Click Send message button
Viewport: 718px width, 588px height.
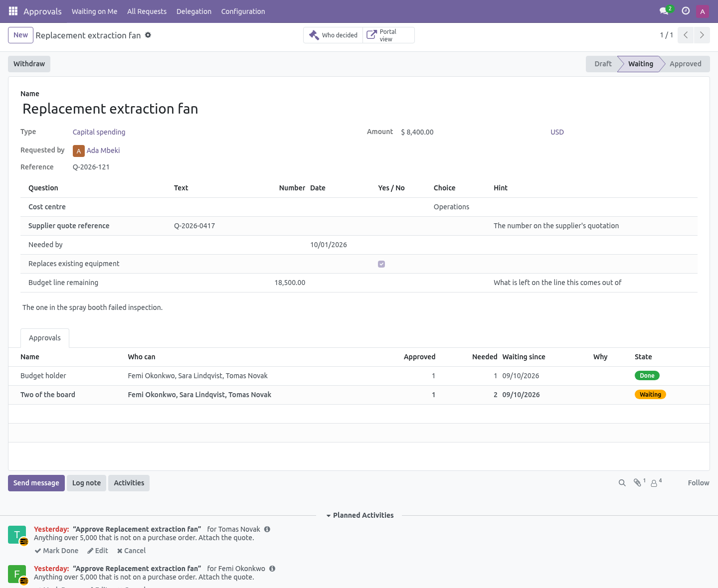click(x=36, y=483)
